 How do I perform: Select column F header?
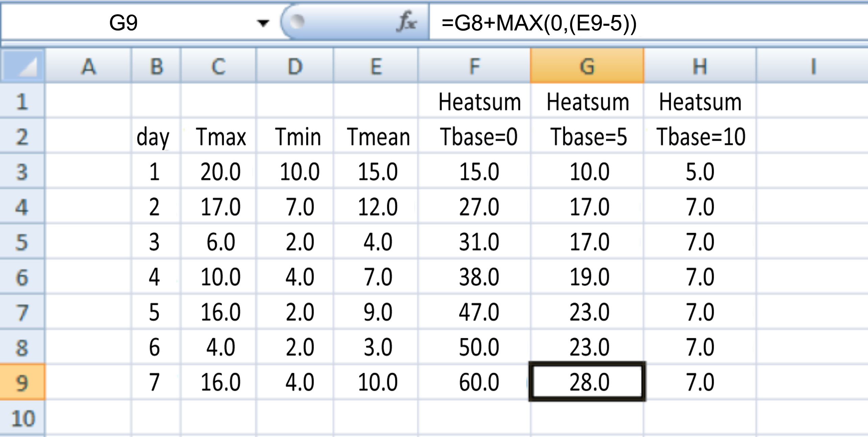pos(474,66)
